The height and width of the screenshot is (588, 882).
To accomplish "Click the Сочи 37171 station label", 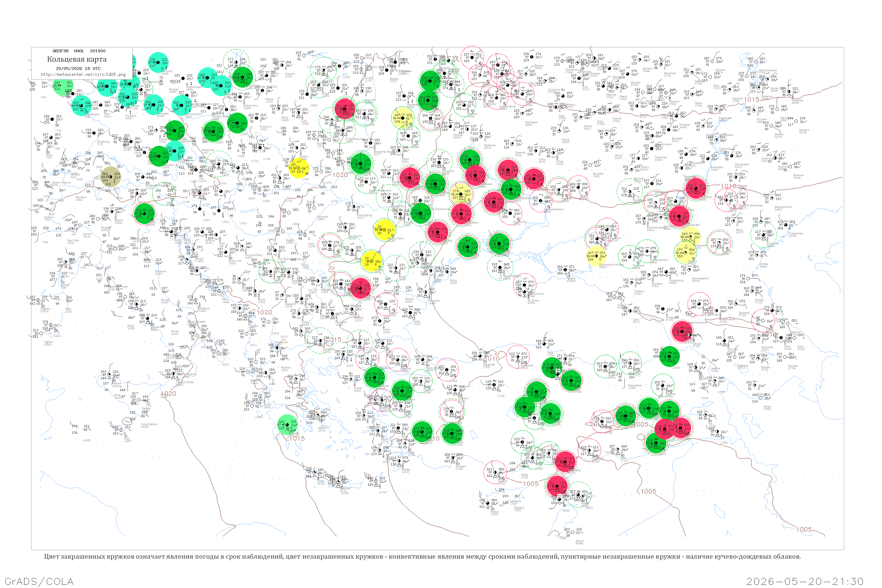I will (x=637, y=321).
